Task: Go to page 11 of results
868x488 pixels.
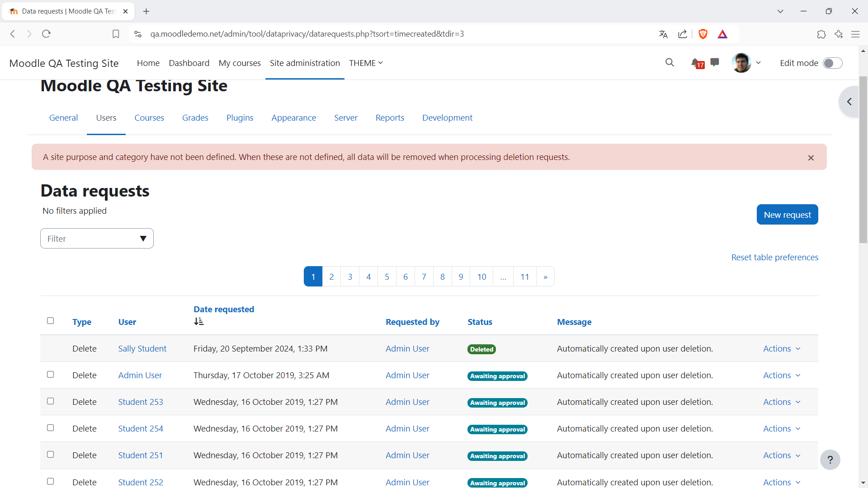Action: click(524, 277)
